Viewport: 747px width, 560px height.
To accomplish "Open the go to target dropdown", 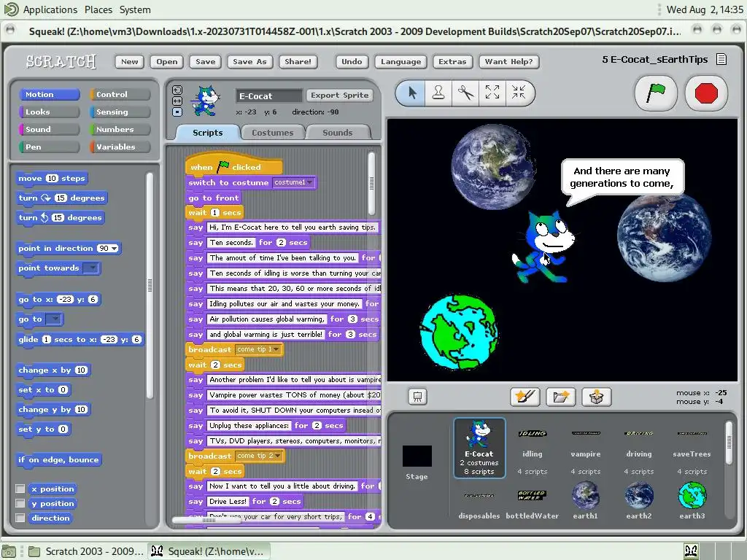I will pyautogui.click(x=54, y=319).
